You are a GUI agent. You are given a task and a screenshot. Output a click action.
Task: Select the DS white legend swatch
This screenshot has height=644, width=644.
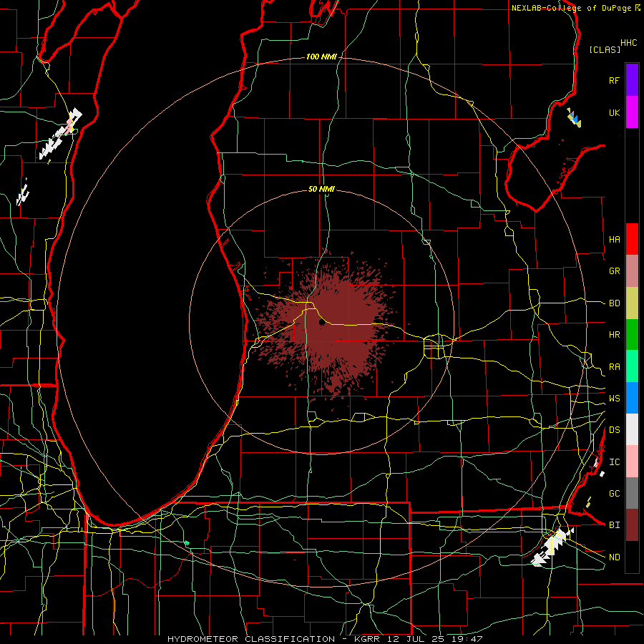click(x=632, y=429)
